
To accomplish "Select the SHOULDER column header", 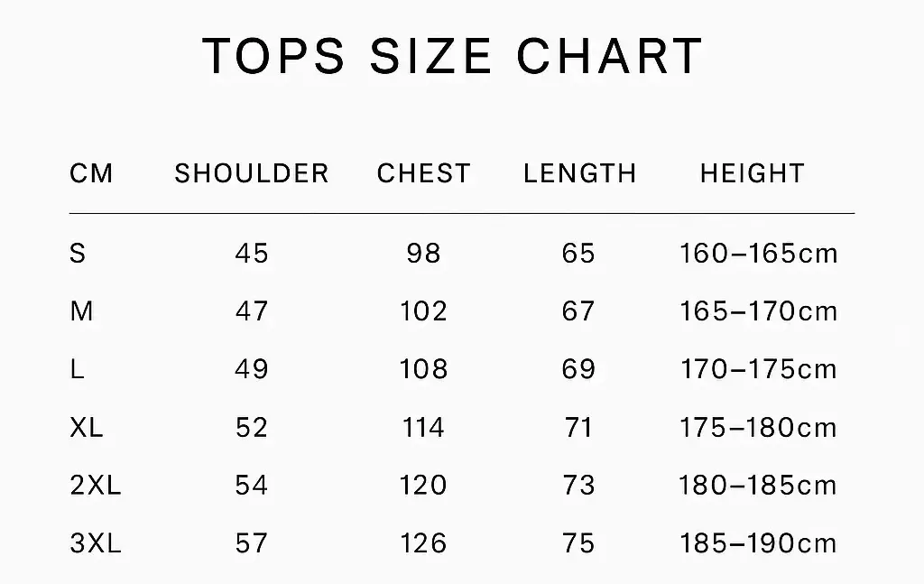I will click(x=252, y=173).
